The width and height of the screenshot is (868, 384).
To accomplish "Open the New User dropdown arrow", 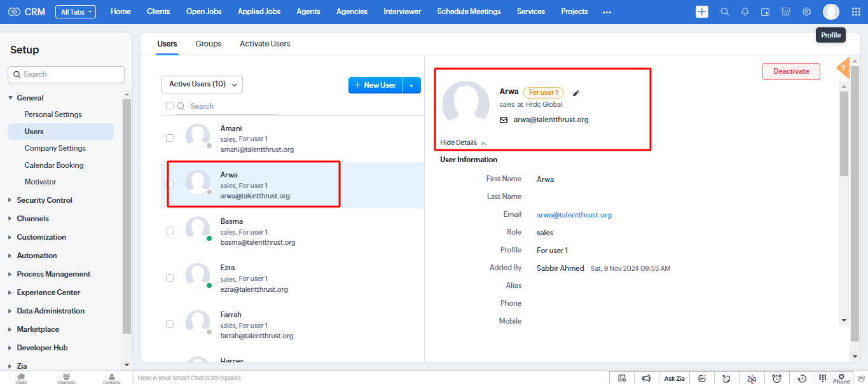I will click(412, 85).
